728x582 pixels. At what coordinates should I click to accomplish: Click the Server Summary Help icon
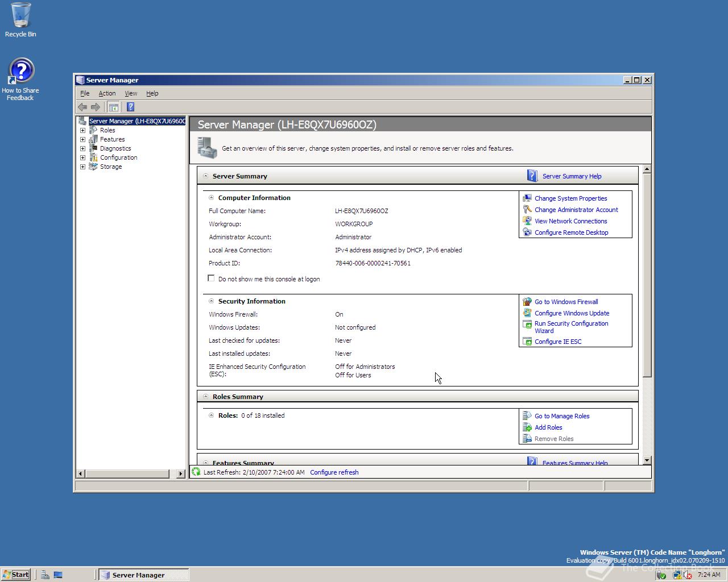pyautogui.click(x=532, y=176)
